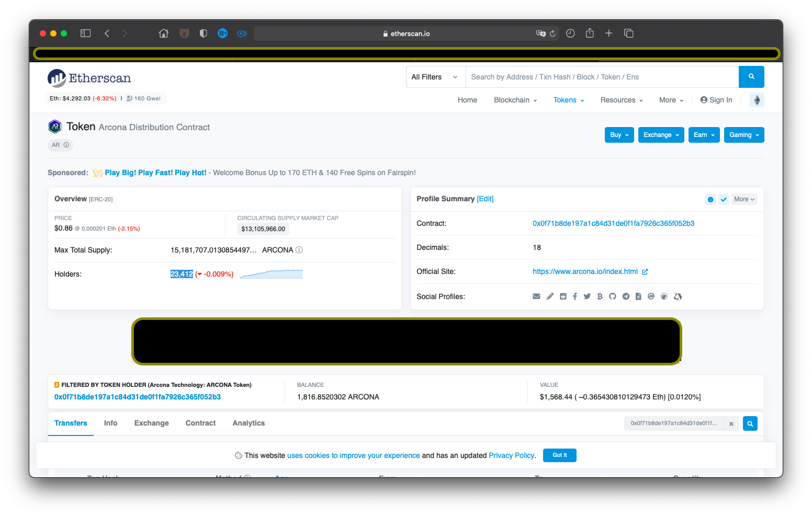Screen dimensions: 812x516
Task: Show Safari tab overview
Action: [629, 33]
